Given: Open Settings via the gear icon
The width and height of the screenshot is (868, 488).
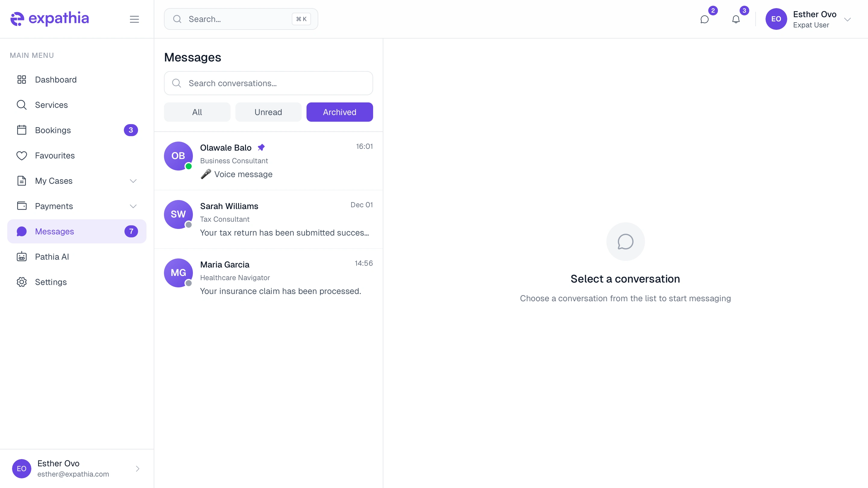Looking at the screenshot, I should click(x=22, y=282).
